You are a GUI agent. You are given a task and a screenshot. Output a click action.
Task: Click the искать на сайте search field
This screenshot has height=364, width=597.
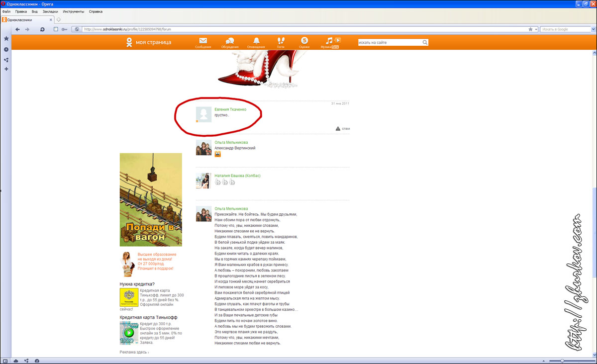(389, 43)
